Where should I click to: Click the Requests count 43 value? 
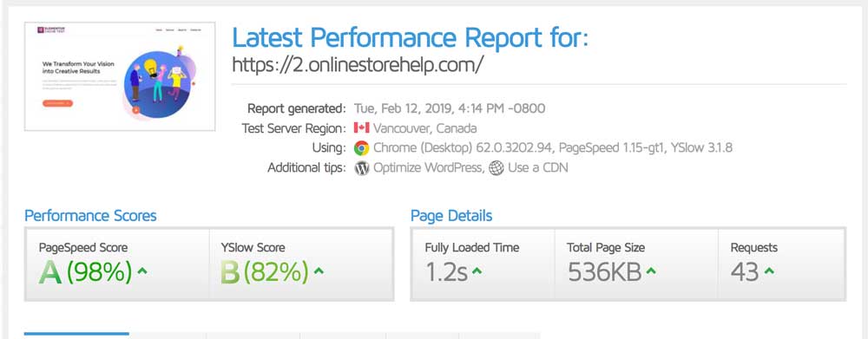pyautogui.click(x=745, y=271)
